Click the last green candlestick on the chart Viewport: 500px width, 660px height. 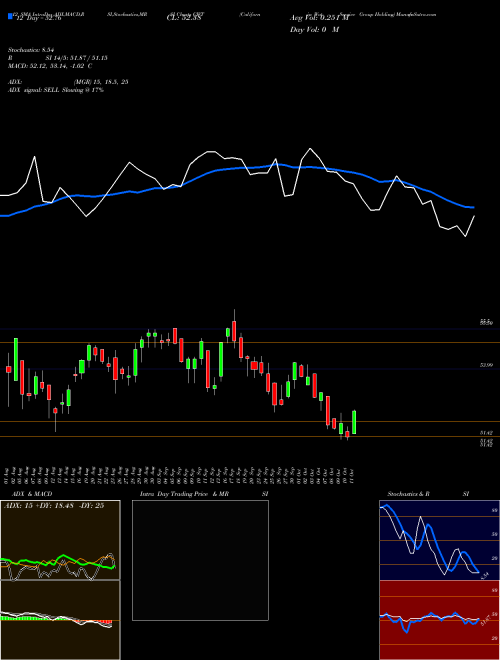click(354, 422)
